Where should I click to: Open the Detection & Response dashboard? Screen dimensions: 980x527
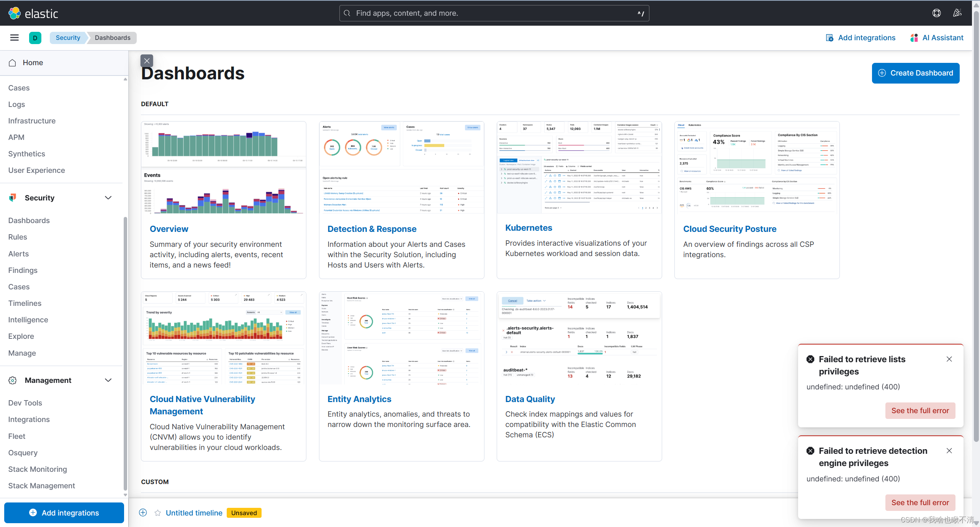pos(371,229)
